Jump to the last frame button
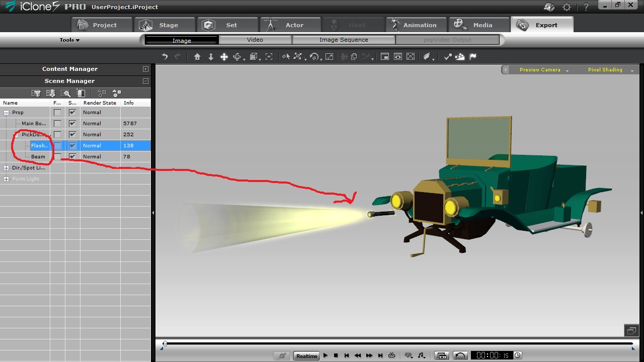 [x=380, y=355]
